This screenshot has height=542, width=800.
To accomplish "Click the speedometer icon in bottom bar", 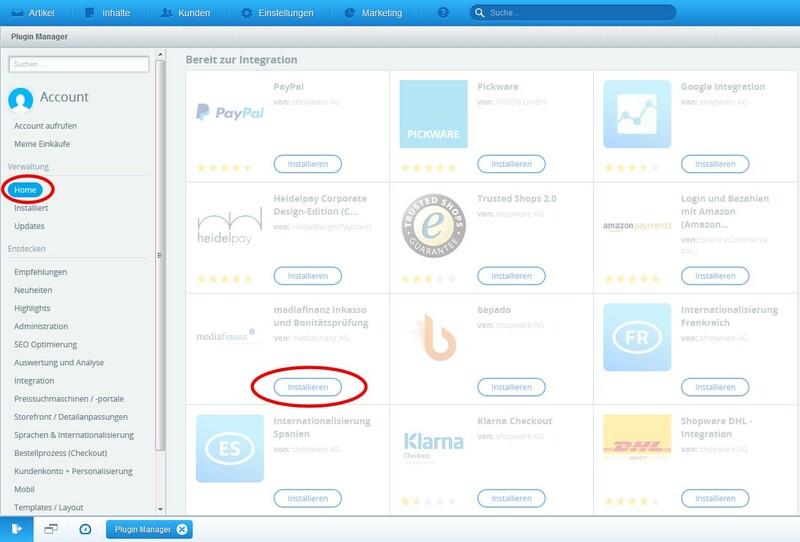I will (x=85, y=529).
